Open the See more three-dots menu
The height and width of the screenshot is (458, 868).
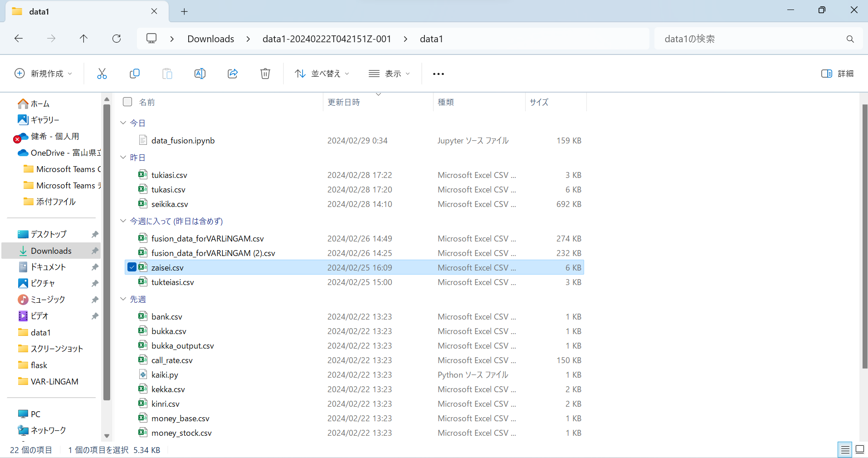pos(438,74)
